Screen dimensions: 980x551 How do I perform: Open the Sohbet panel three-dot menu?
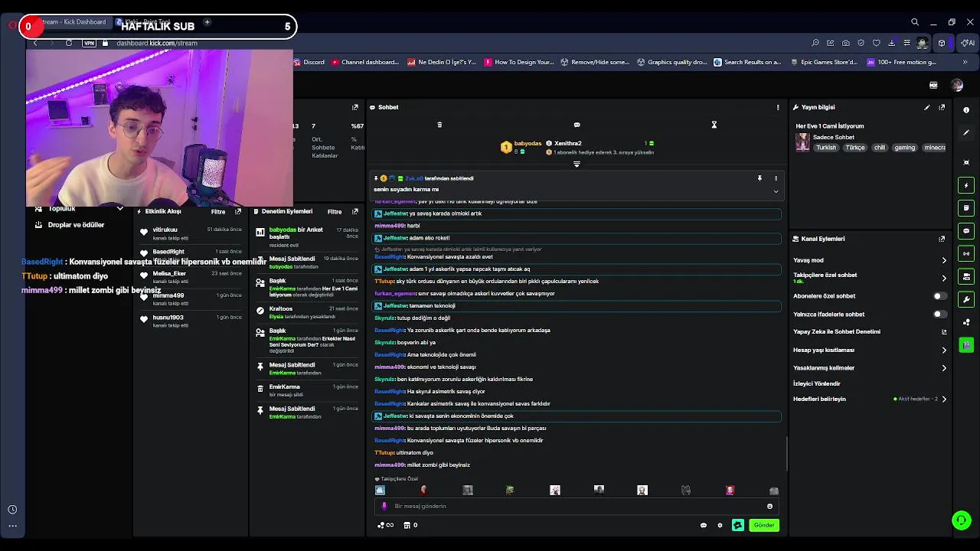pyautogui.click(x=778, y=107)
